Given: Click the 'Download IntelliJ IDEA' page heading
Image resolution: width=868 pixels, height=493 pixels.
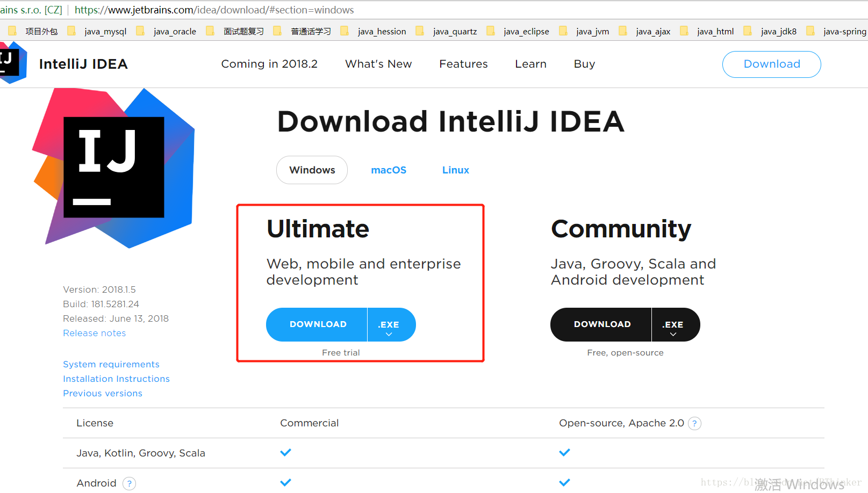Looking at the screenshot, I should tap(450, 121).
